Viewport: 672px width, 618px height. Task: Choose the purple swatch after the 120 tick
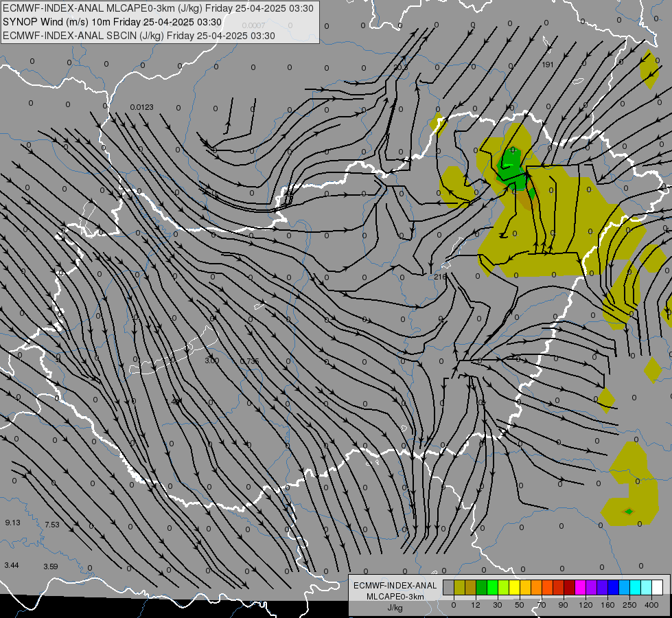pyautogui.click(x=592, y=587)
